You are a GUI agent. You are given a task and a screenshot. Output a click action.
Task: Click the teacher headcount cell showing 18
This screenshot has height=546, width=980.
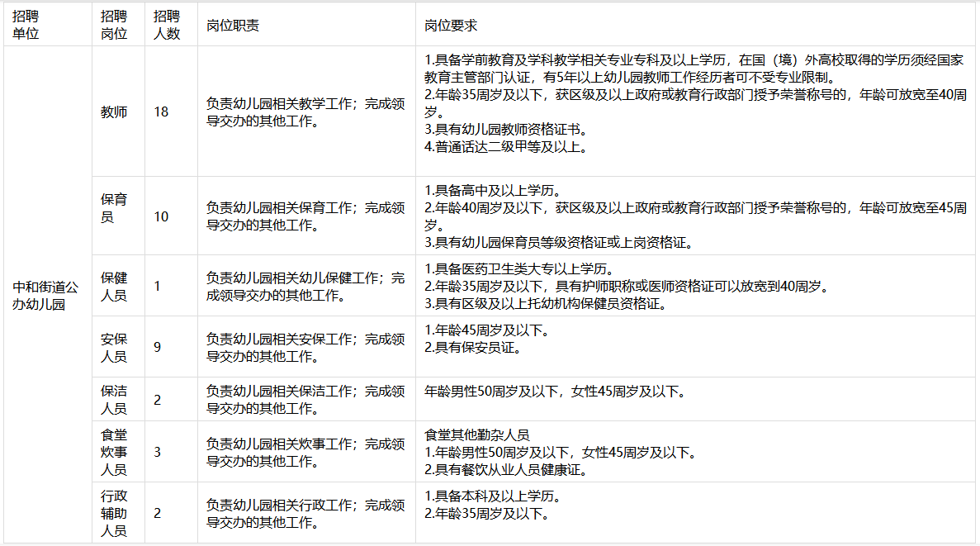click(x=161, y=112)
